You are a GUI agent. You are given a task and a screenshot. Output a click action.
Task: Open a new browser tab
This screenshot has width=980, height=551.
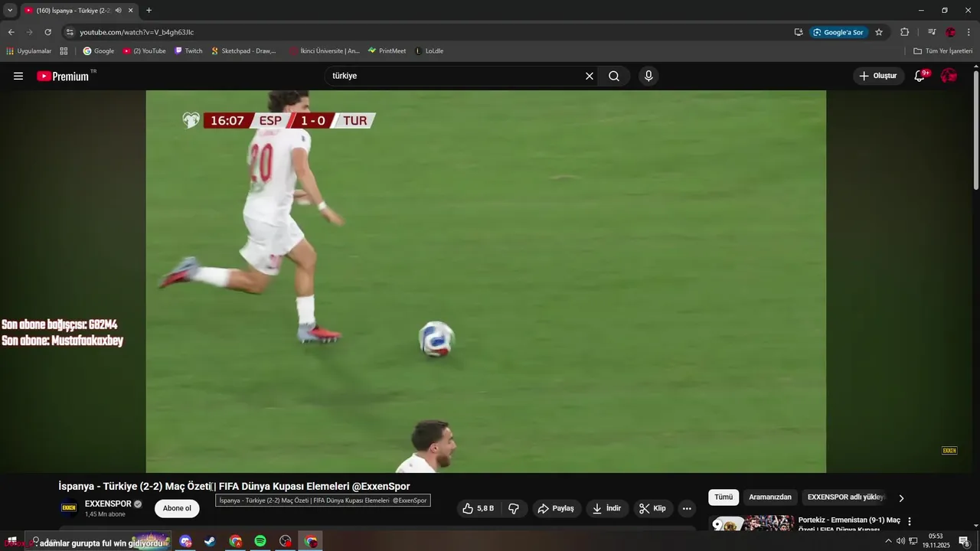[x=149, y=10]
